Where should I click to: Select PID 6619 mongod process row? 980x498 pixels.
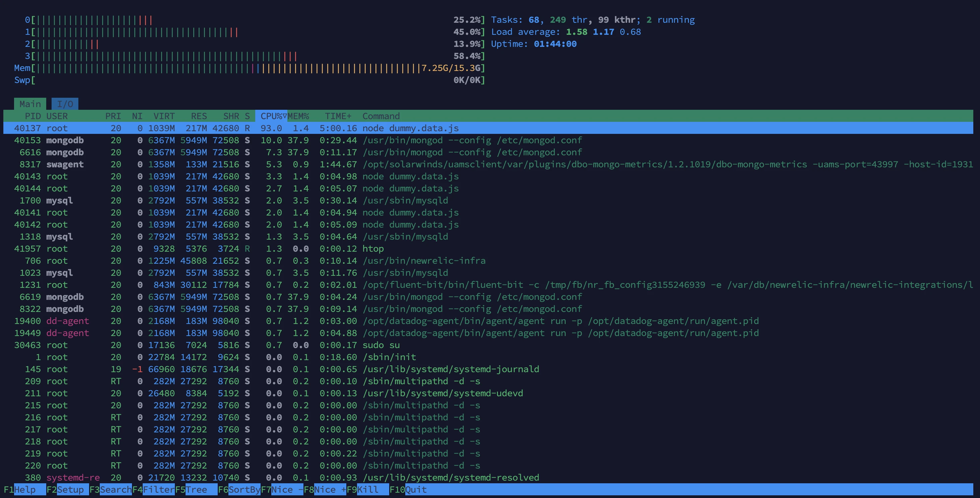point(488,297)
